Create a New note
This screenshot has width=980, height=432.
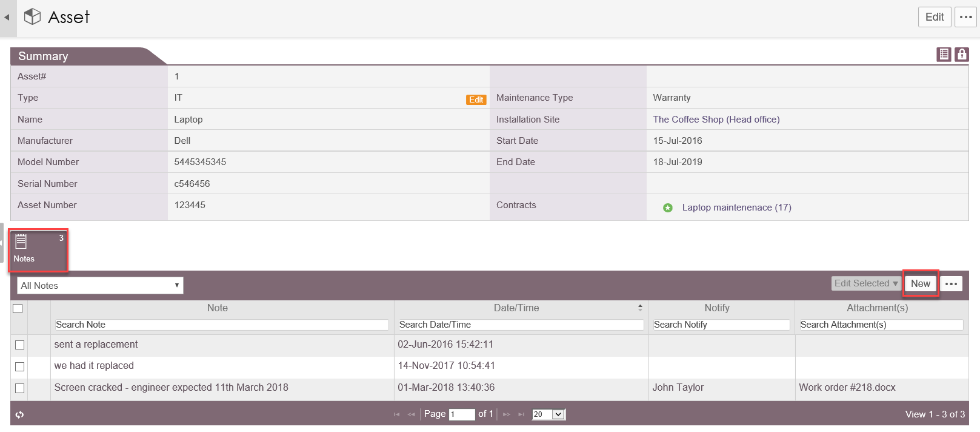[921, 283]
